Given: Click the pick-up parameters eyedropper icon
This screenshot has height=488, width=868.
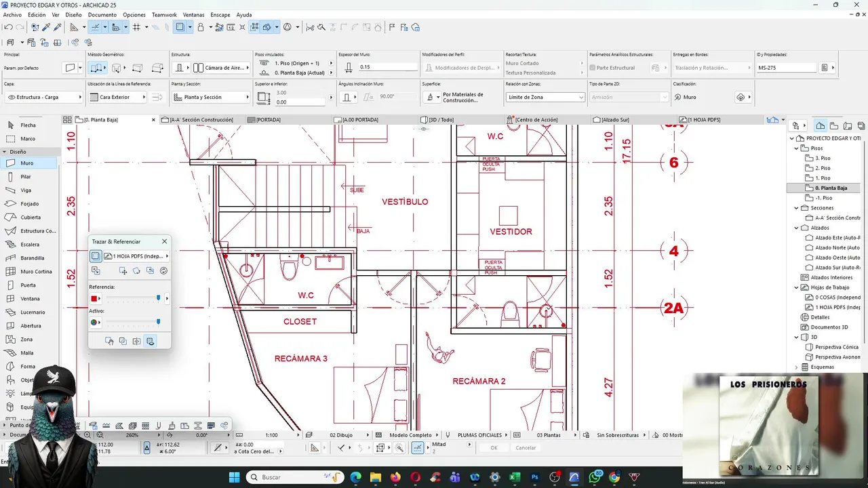Looking at the screenshot, I should click(x=46, y=27).
